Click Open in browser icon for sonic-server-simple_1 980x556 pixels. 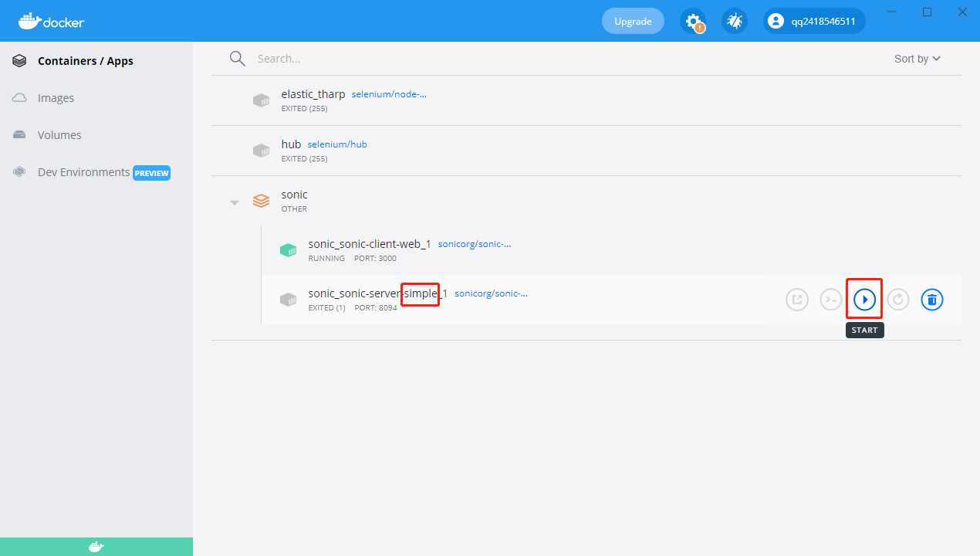[797, 299]
